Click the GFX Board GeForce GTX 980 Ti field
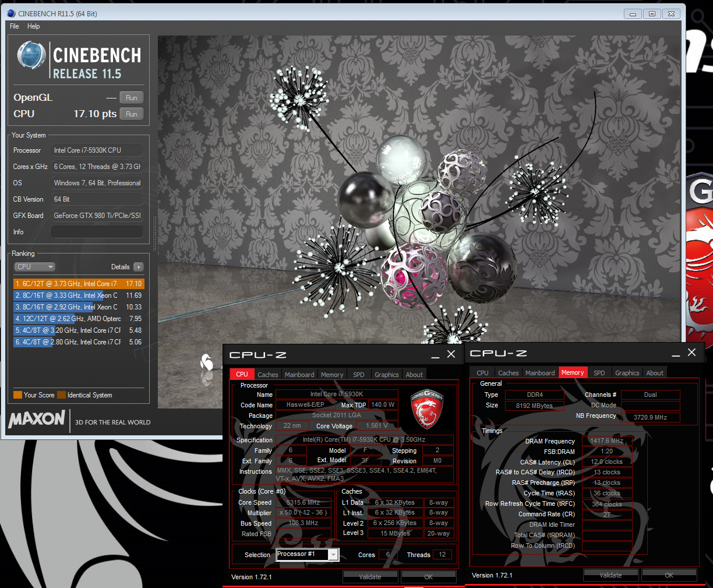 pos(97,216)
